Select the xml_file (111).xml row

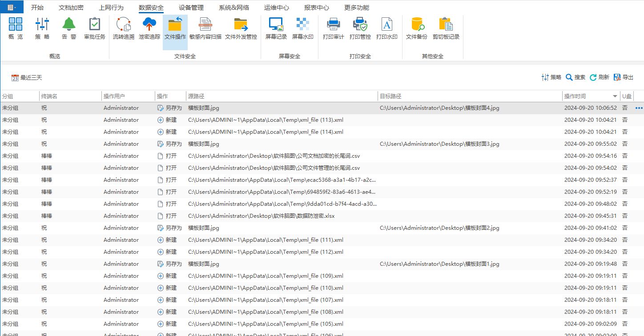[x=322, y=240]
